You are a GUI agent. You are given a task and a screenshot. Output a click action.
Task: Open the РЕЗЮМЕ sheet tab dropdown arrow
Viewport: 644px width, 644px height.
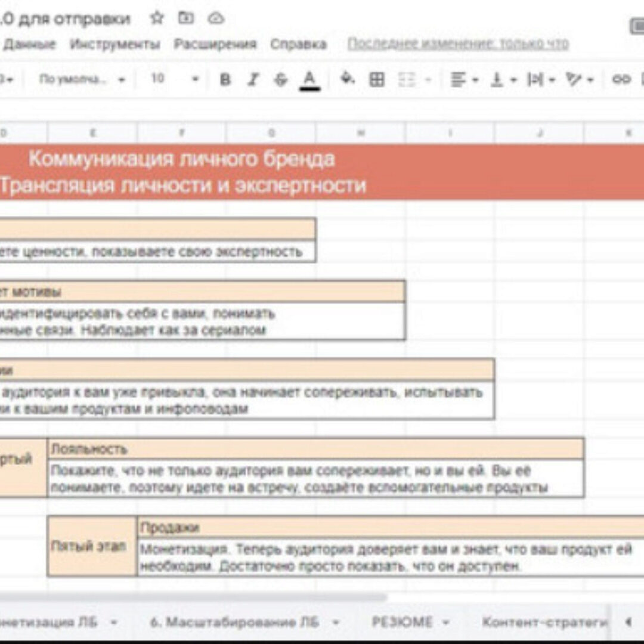(445, 622)
